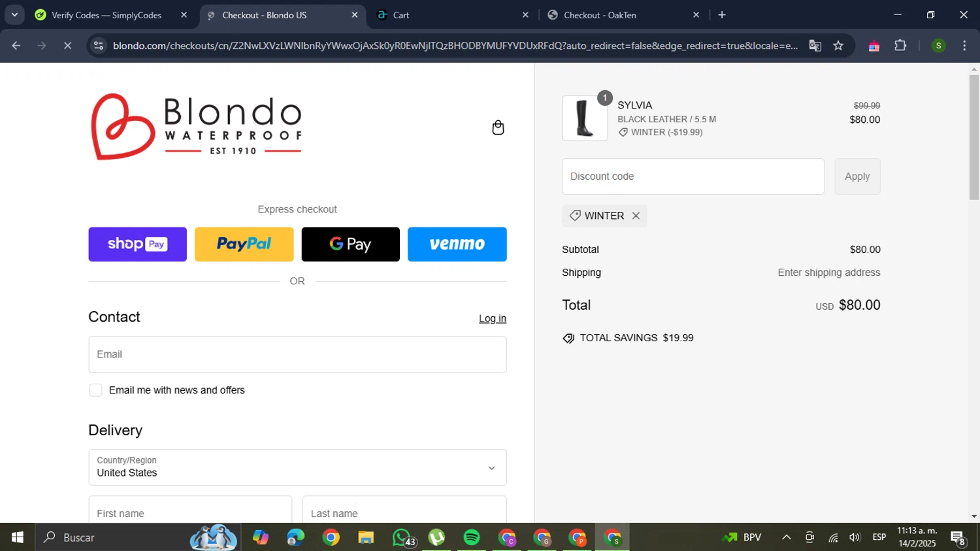This screenshot has width=980, height=551.
Task: Close the Checkout - OakTen tab
Action: point(696,15)
